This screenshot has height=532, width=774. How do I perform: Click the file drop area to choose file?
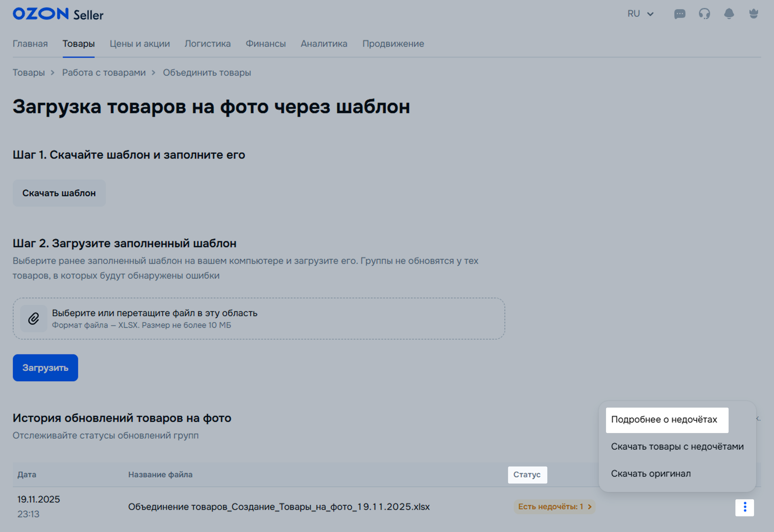(x=259, y=319)
